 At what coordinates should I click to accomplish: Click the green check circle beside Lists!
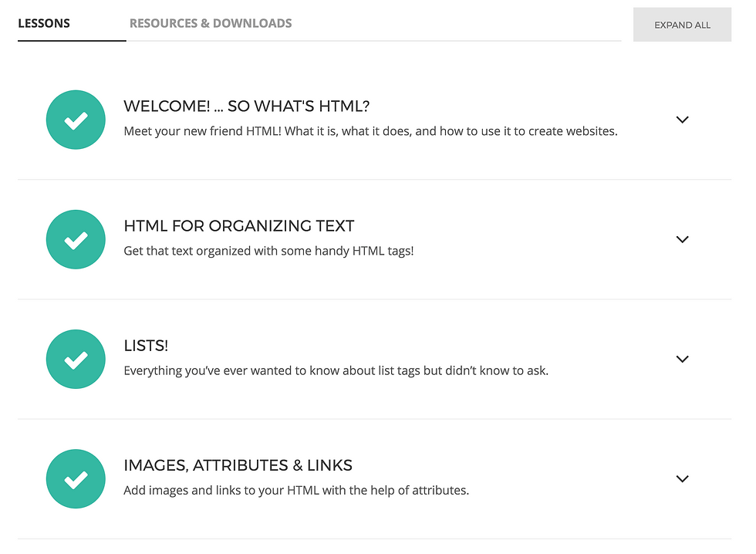click(76, 360)
